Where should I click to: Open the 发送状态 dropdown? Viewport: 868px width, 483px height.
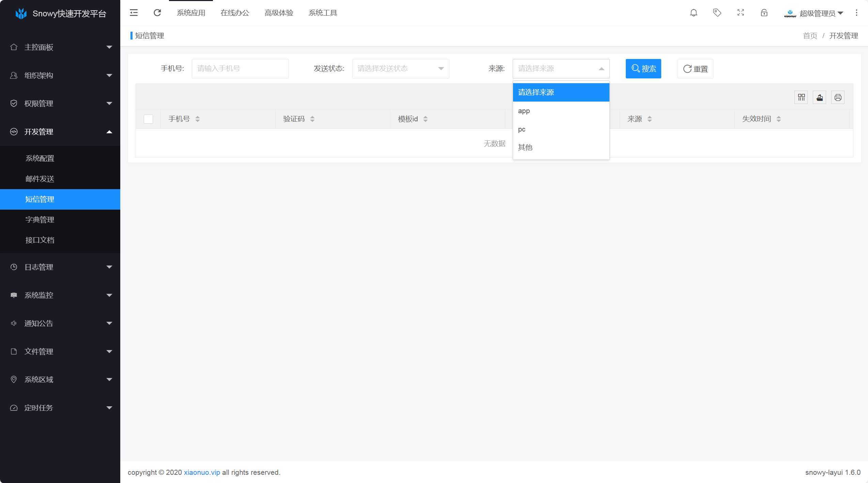pos(401,69)
